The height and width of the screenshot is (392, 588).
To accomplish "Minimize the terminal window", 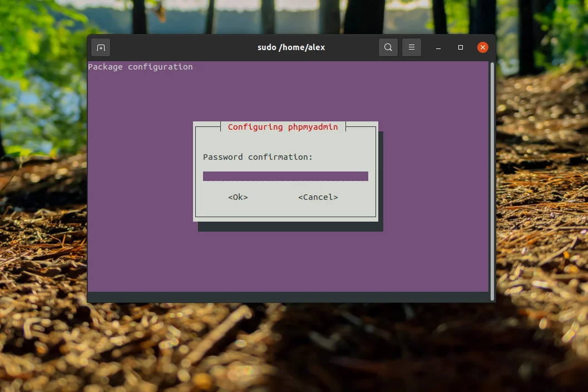I will click(438, 47).
